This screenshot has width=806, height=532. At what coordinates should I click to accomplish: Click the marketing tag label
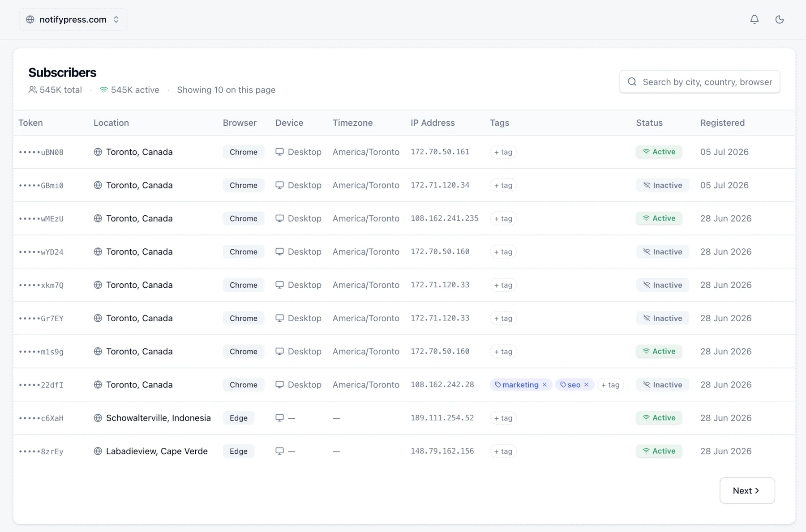[x=520, y=385]
